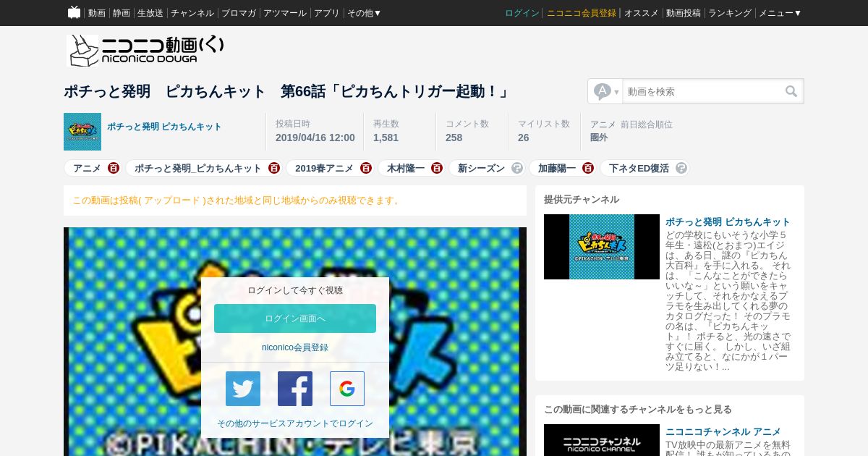Open the Niconico Douga logo

145,51
